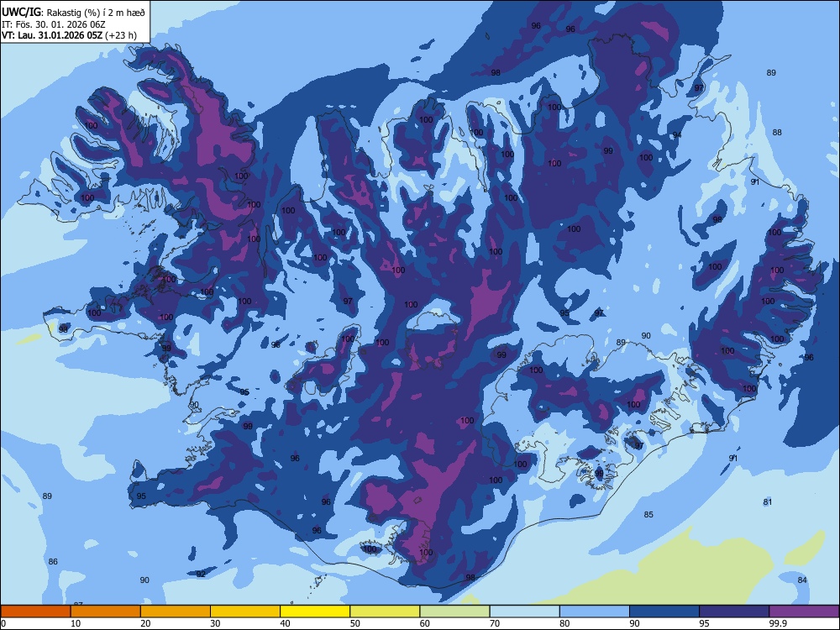Click the humidity value '81' on the map
Screen dimensions: 840x630
point(768,501)
